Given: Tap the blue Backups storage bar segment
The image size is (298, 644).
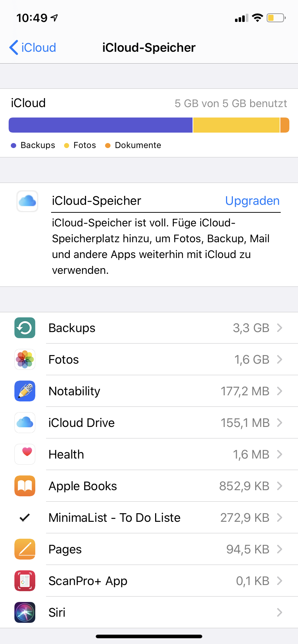Looking at the screenshot, I should tap(101, 125).
